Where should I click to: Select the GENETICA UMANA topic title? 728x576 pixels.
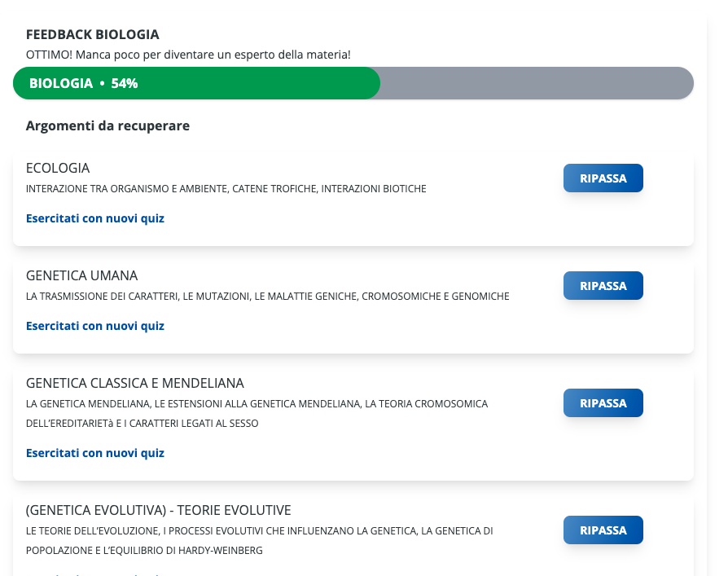click(81, 275)
